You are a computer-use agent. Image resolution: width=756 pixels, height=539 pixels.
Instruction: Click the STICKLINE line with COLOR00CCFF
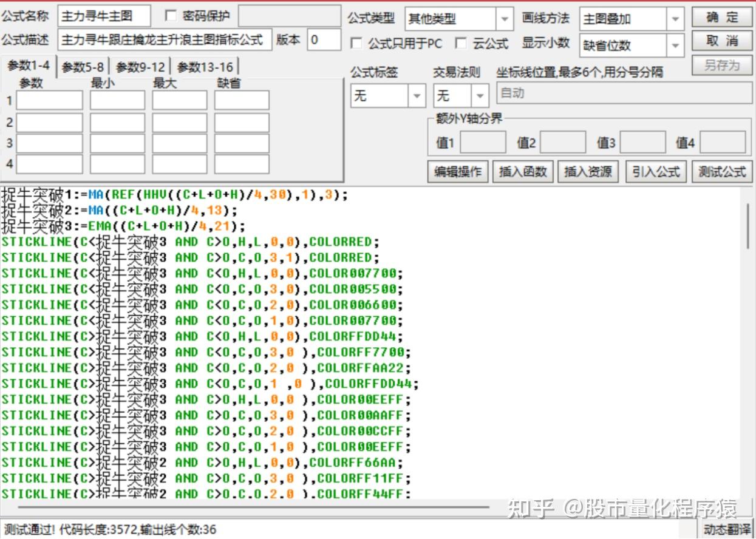pyautogui.click(x=206, y=432)
